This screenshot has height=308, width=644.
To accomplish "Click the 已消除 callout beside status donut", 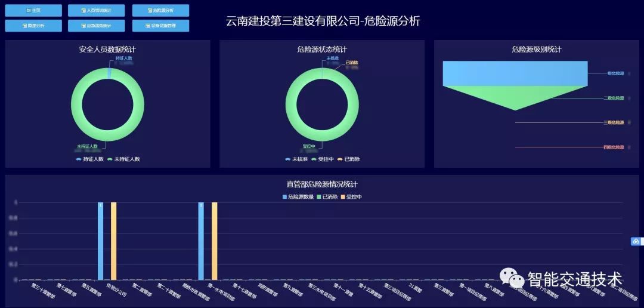I will 352,63.
